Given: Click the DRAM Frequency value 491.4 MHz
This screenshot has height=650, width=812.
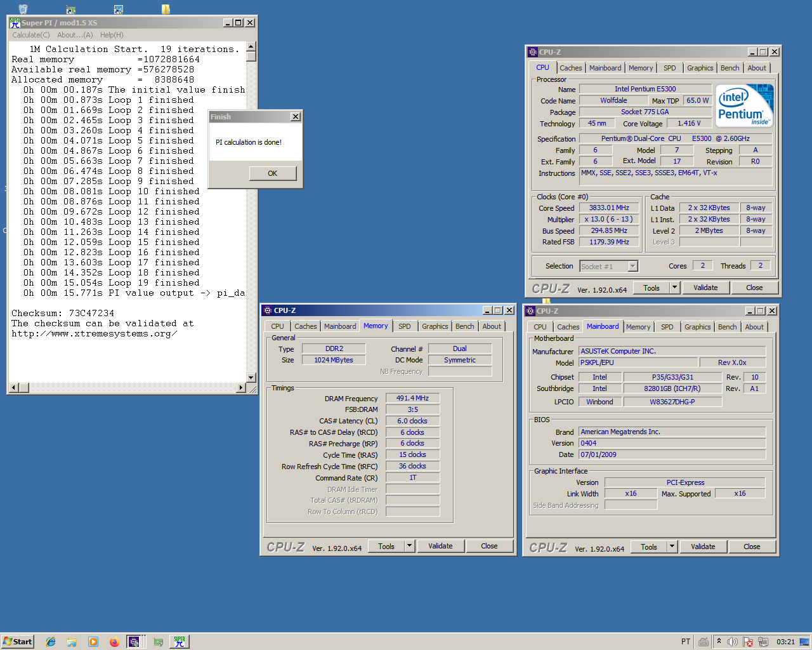Looking at the screenshot, I should 412,398.
